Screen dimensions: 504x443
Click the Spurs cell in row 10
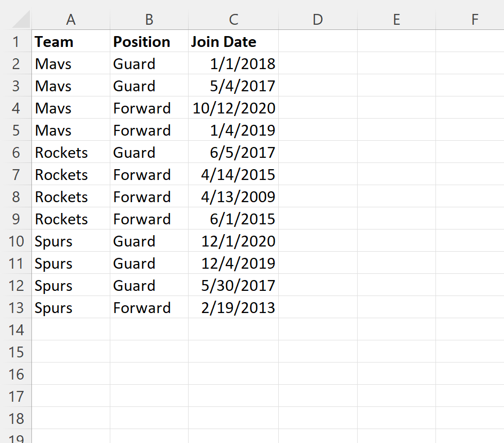[71, 241]
